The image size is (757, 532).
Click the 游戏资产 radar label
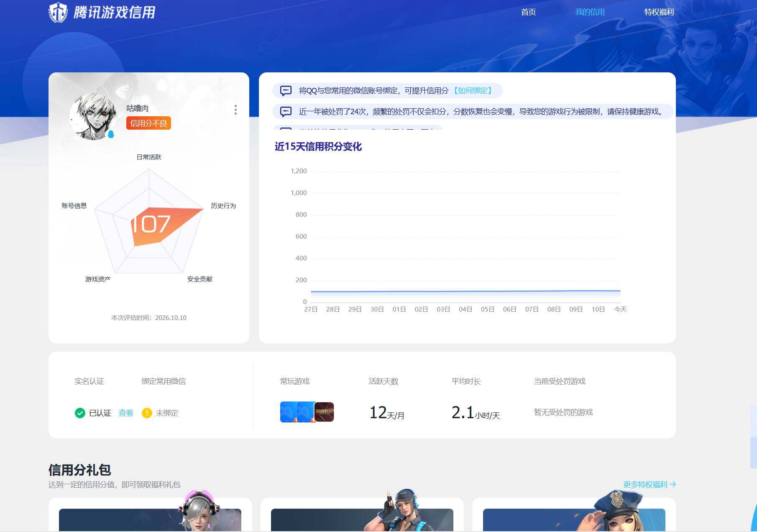98,279
